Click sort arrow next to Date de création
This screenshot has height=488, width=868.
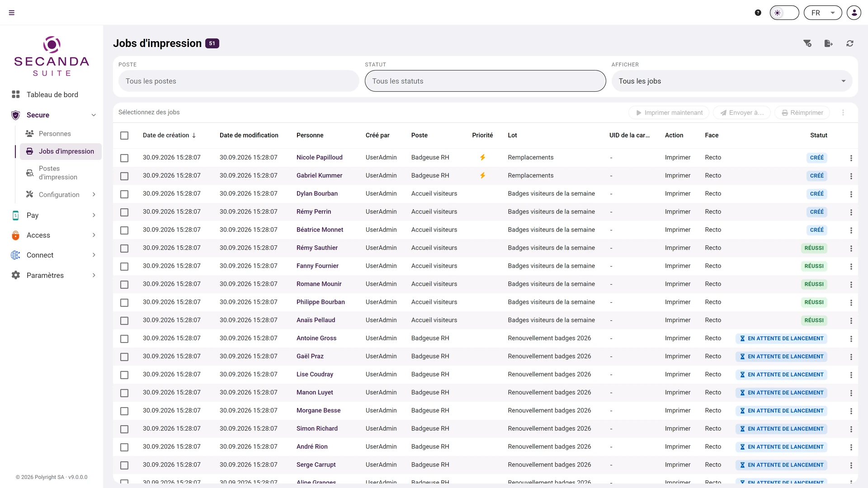pyautogui.click(x=194, y=136)
